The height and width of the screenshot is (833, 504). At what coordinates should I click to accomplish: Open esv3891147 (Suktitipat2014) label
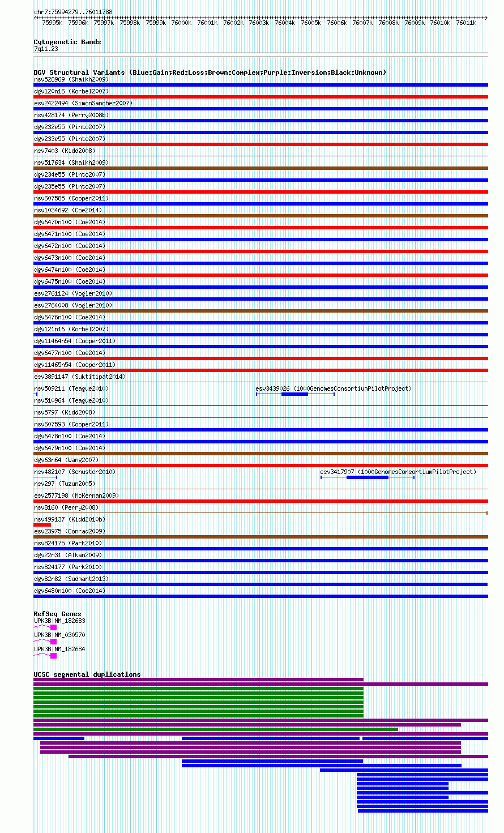click(80, 377)
